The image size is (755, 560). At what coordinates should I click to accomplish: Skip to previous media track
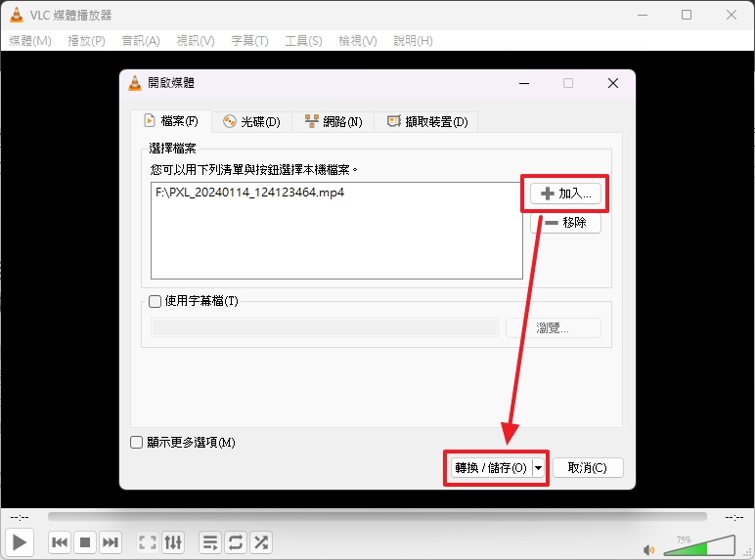(x=60, y=541)
